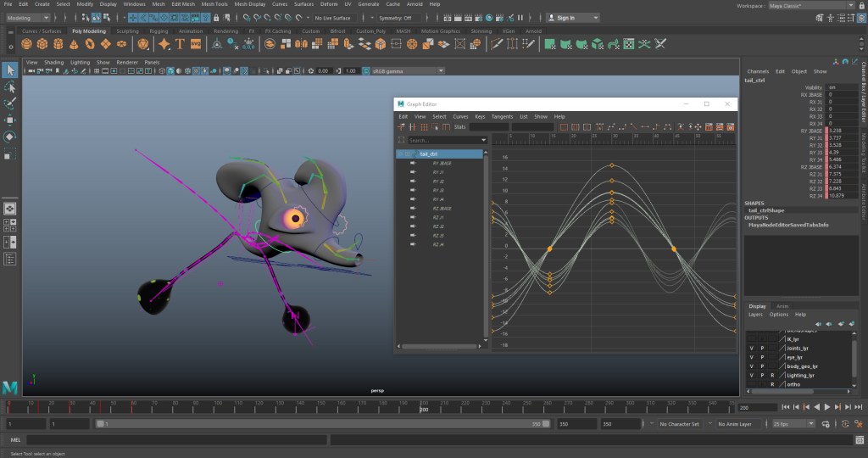This screenshot has width=868, height=458.
Task: Toggle visibility of body_geo_lyr layer
Action: point(751,366)
